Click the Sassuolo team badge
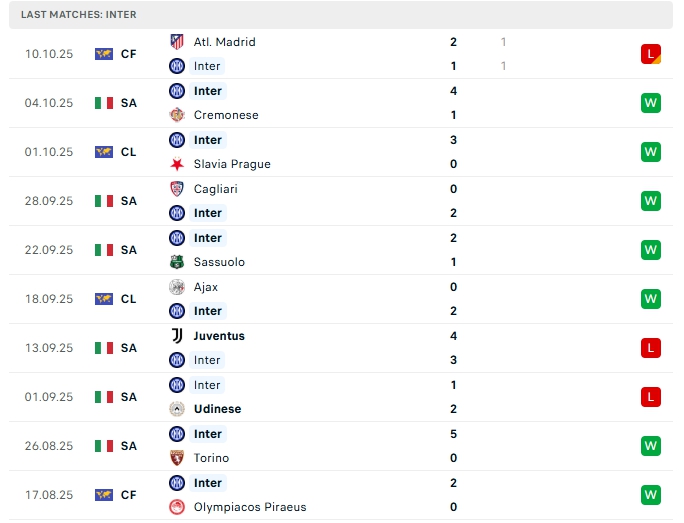This screenshot has width=684, height=523. 177,262
